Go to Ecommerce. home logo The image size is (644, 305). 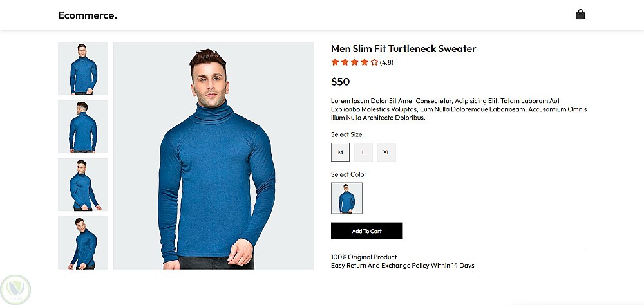[x=88, y=15]
